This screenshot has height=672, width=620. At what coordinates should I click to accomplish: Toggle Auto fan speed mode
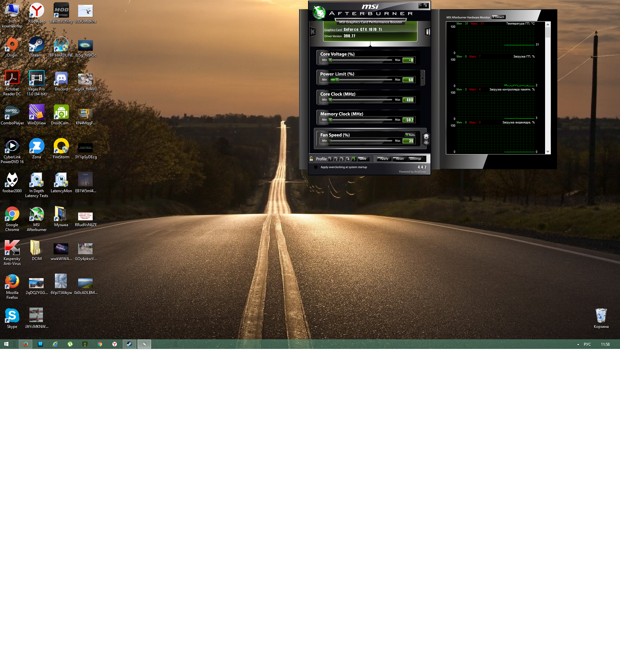(x=410, y=135)
